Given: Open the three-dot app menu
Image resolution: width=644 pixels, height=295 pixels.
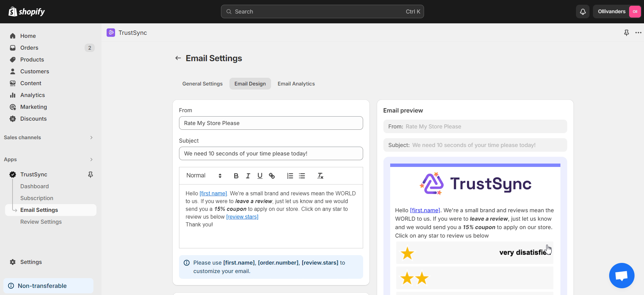Looking at the screenshot, I should coord(638,32).
